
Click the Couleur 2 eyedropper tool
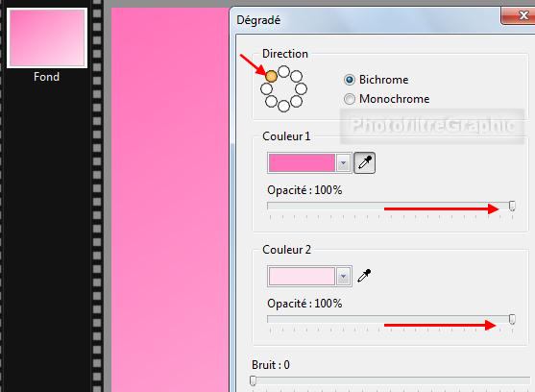(x=364, y=276)
